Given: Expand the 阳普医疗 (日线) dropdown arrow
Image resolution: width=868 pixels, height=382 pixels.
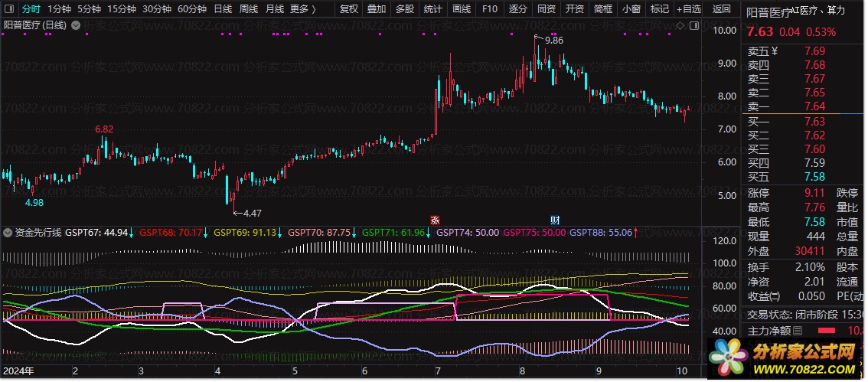Looking at the screenshot, I should click(x=75, y=25).
